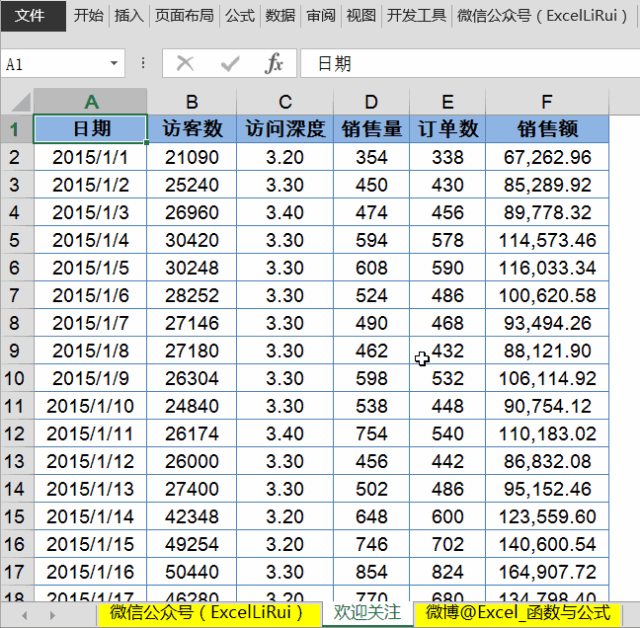Click the date cell 2015/1/6
The height and width of the screenshot is (628, 640).
click(x=90, y=295)
